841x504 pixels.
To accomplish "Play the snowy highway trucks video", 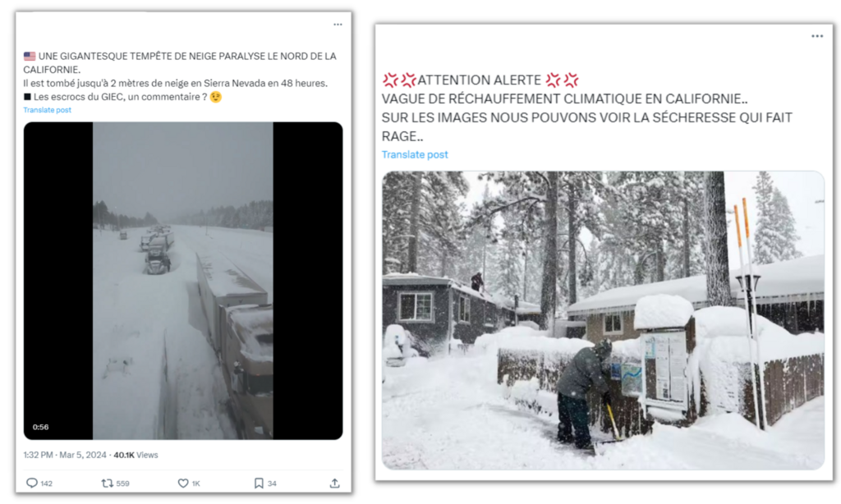I will (182, 279).
